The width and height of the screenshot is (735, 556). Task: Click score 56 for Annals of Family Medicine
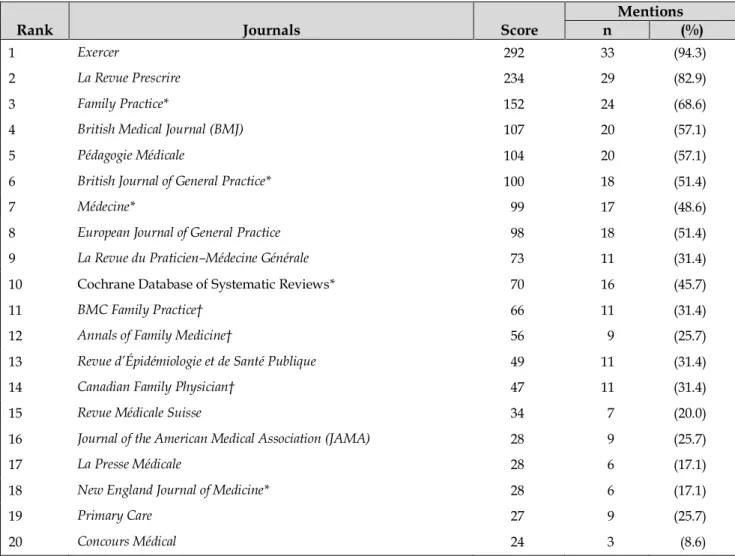tap(517, 336)
